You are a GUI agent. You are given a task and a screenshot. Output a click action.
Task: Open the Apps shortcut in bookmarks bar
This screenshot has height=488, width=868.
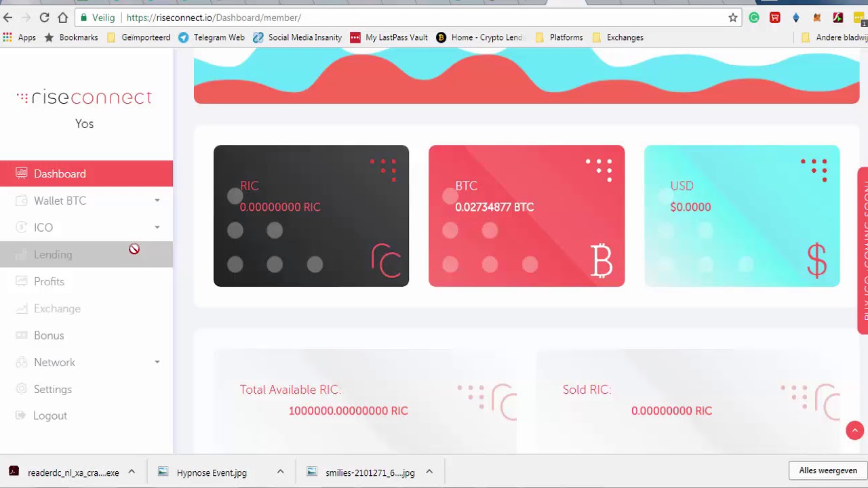20,37
